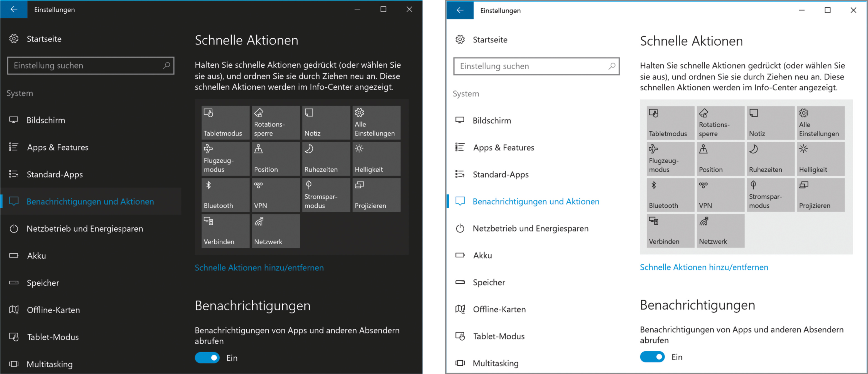
Task: Click Ruhezeiten tile in light window
Action: coord(770,158)
